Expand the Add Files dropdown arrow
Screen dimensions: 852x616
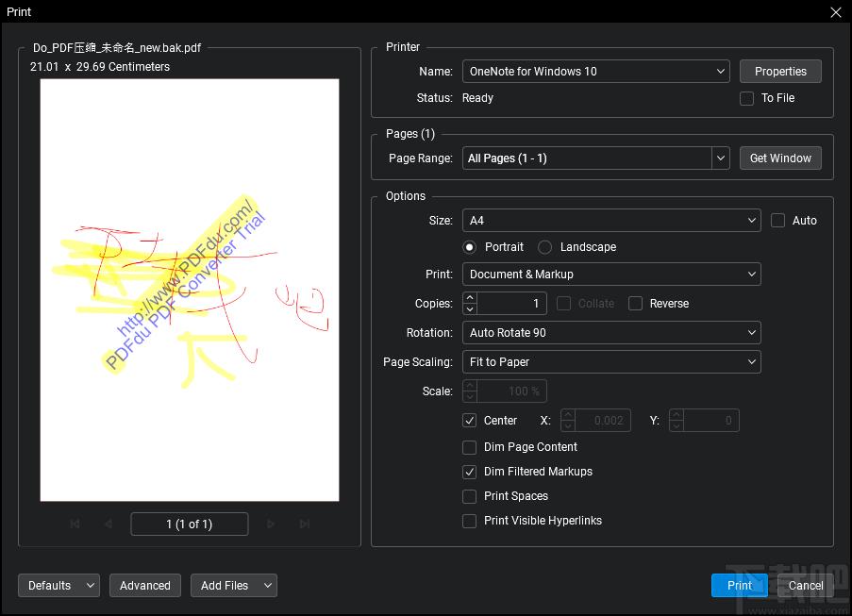click(x=267, y=586)
